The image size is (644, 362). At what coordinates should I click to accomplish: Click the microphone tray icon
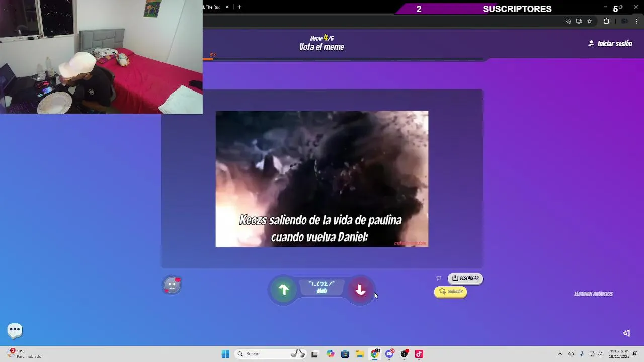tap(582, 354)
